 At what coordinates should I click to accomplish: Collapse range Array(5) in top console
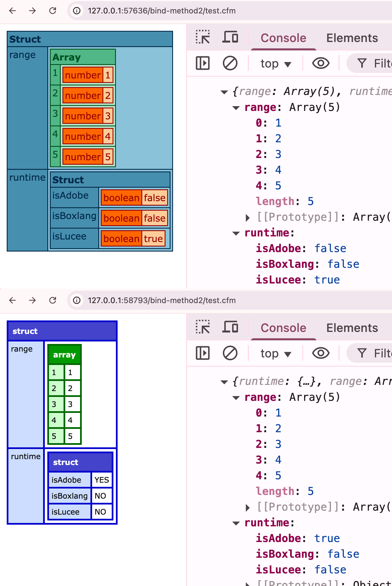pyautogui.click(x=236, y=108)
